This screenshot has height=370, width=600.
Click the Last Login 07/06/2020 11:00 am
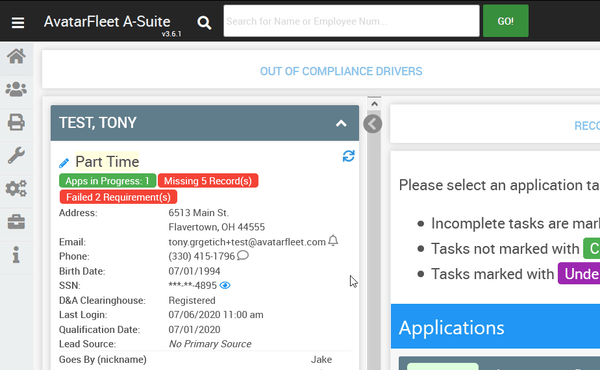216,315
